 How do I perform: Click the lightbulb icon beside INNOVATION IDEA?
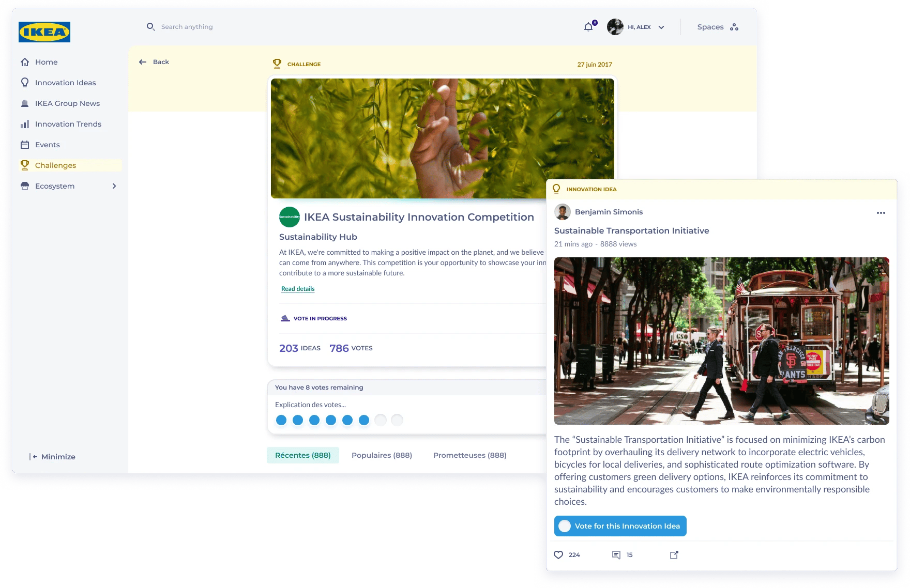click(556, 189)
